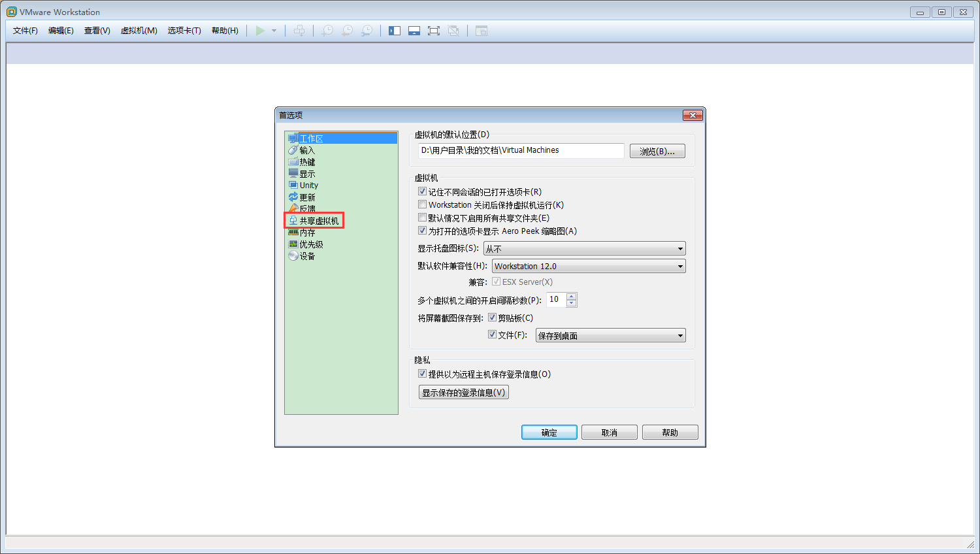Switch to Unity mode using its toolbar icon
The height and width of the screenshot is (554, 980).
[453, 30]
